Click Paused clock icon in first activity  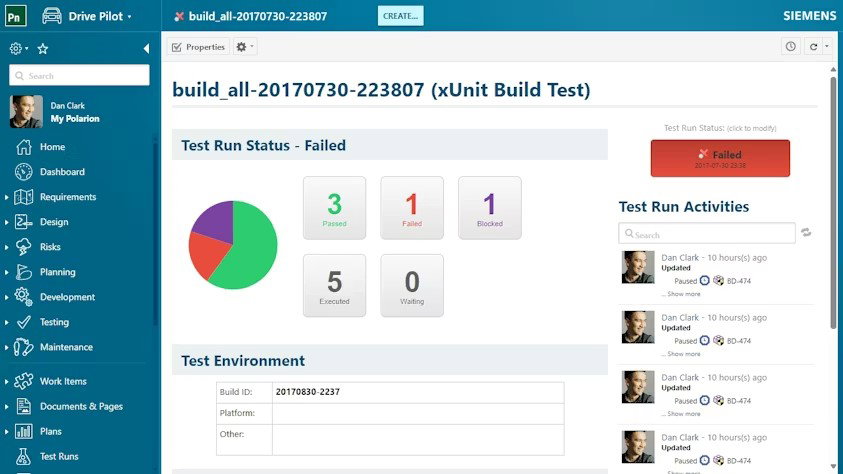(705, 281)
